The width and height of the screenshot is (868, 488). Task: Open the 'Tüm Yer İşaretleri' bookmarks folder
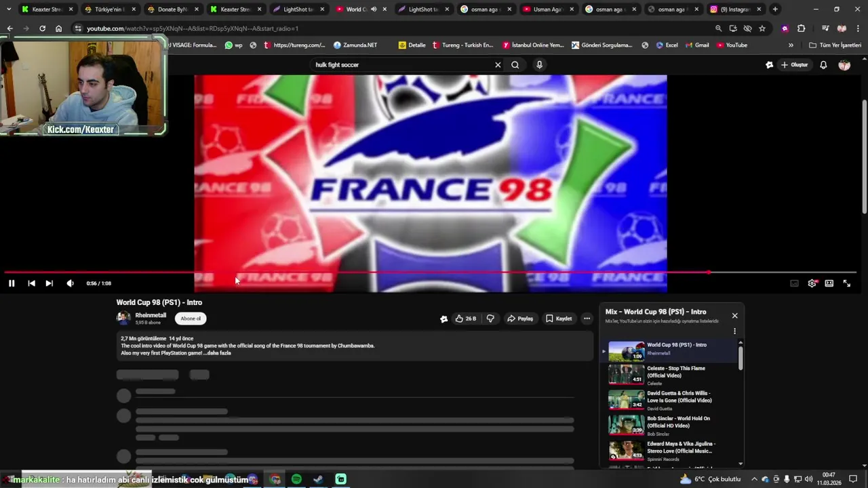coord(835,45)
